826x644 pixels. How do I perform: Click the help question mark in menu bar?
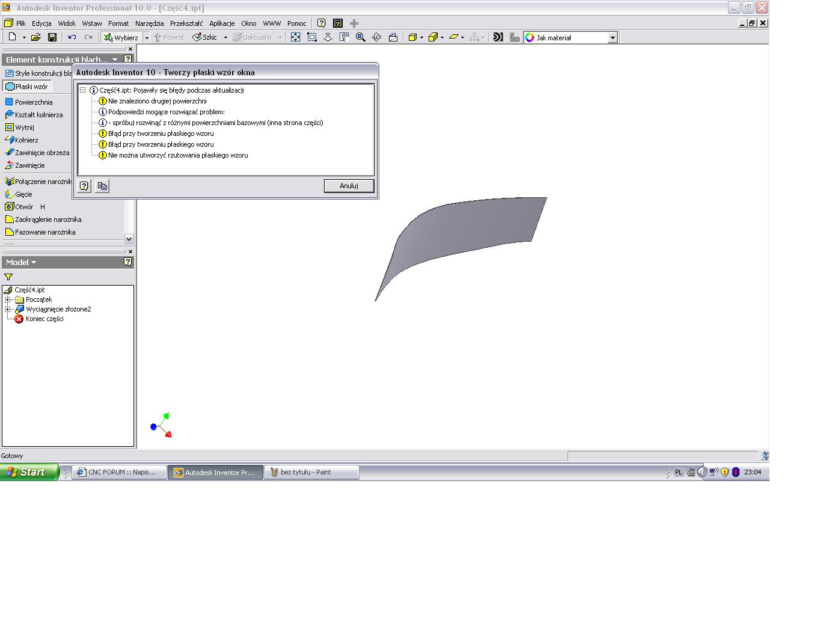coord(322,23)
